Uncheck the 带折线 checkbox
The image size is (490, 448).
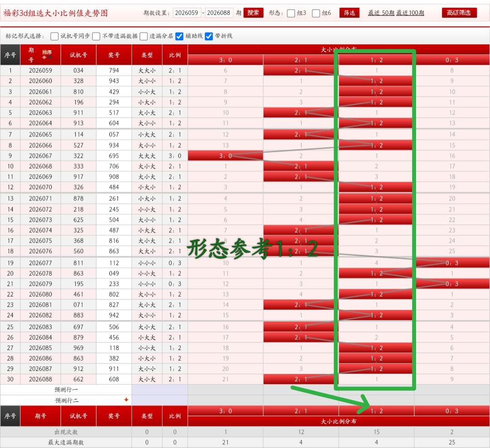point(209,36)
